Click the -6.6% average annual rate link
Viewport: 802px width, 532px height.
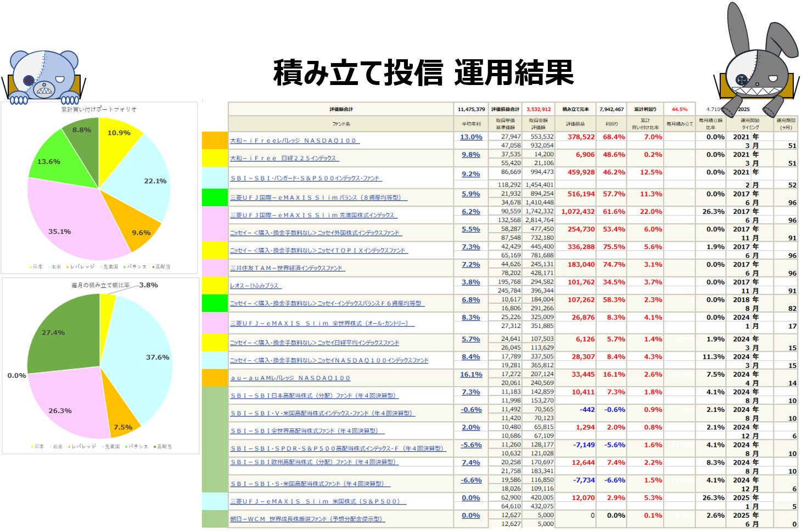471,480
